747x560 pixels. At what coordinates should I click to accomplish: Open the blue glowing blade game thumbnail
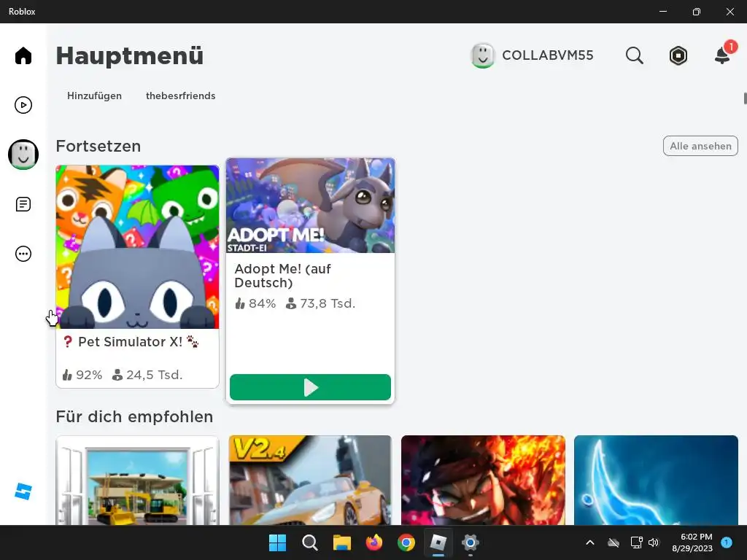(656, 481)
